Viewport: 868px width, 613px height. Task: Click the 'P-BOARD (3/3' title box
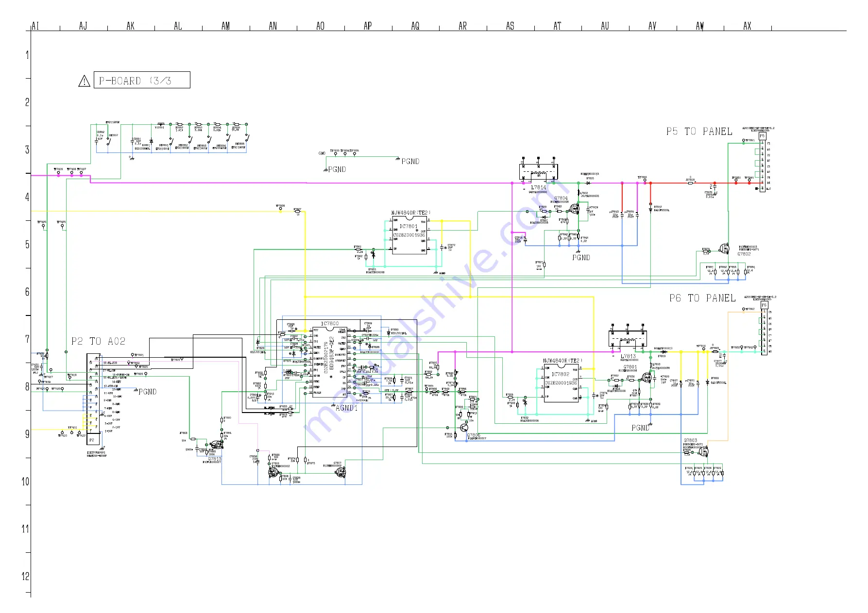[142, 80]
